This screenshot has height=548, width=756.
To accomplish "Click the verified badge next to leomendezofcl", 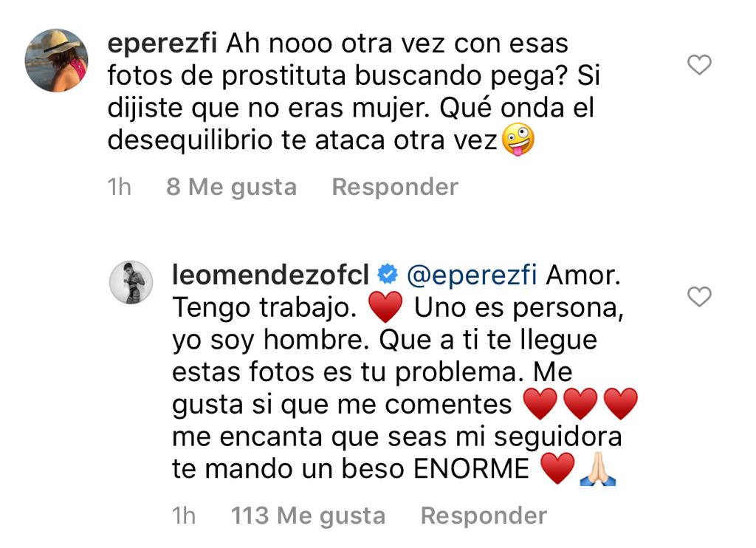I will [387, 274].
